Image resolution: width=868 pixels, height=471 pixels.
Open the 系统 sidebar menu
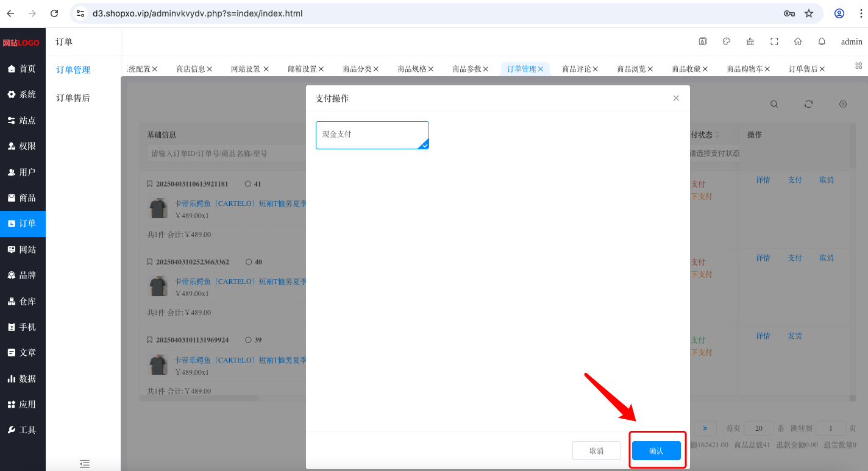[23, 94]
